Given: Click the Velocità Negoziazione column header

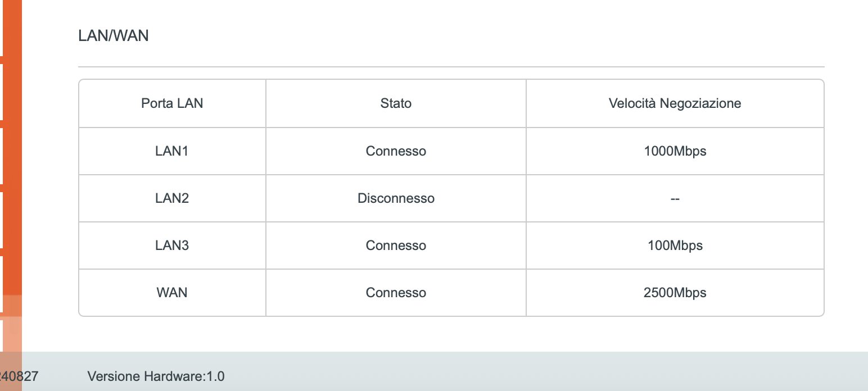Looking at the screenshot, I should click(675, 103).
